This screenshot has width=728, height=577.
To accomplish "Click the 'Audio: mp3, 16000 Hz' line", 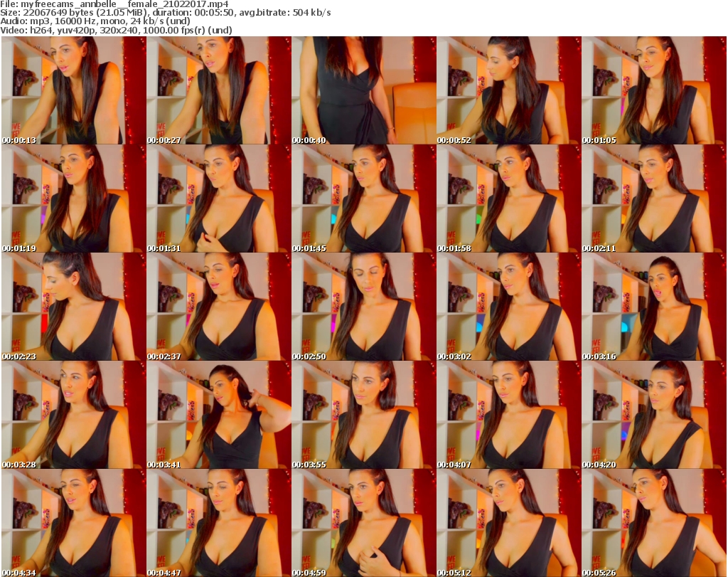I will tap(95, 21).
